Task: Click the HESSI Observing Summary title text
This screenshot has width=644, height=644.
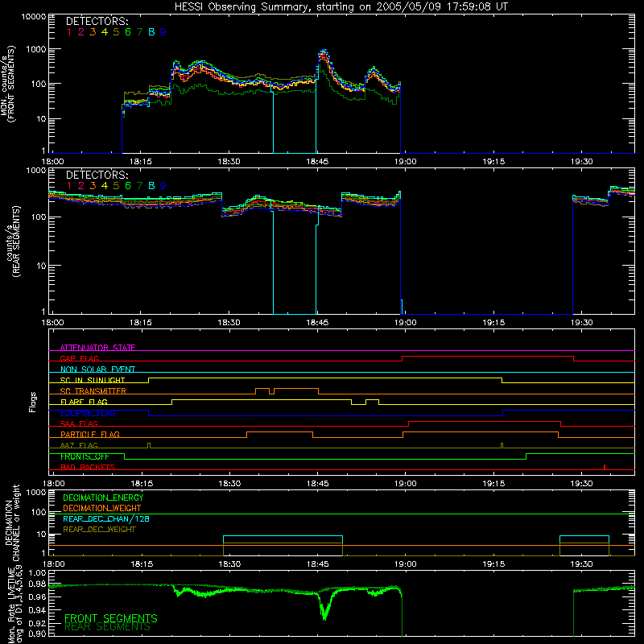Action: click(x=341, y=6)
